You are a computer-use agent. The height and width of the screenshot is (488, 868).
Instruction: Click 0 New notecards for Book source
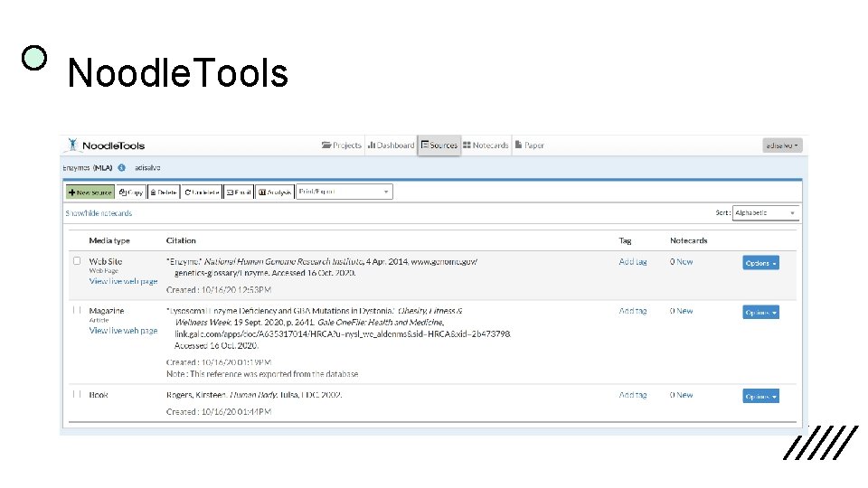coord(682,395)
